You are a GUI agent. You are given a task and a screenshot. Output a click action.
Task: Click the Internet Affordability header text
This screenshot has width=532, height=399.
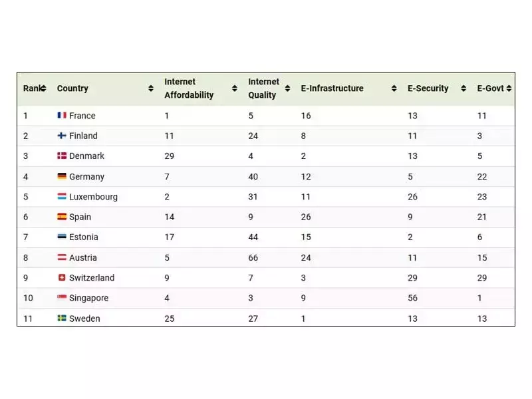click(x=190, y=88)
